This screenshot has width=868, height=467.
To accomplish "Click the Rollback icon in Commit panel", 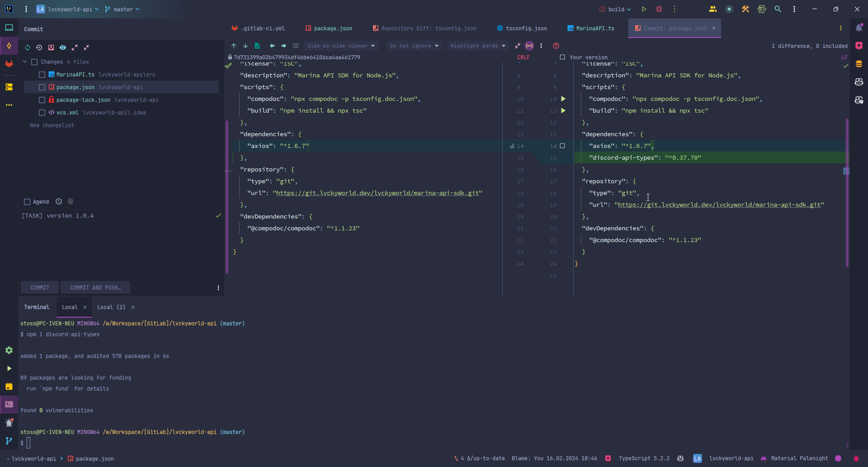I will [39, 48].
